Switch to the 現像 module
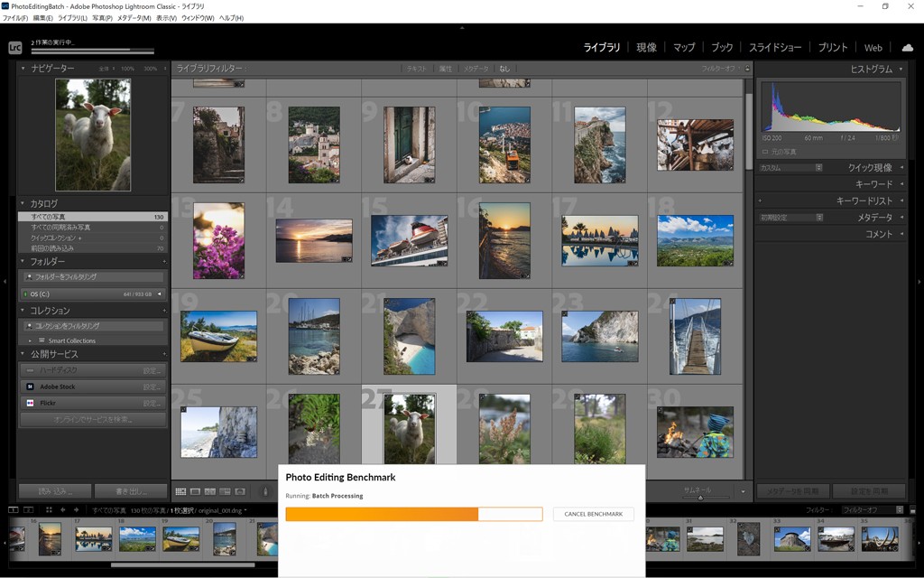Screen dimensions: 924x578 (646, 48)
